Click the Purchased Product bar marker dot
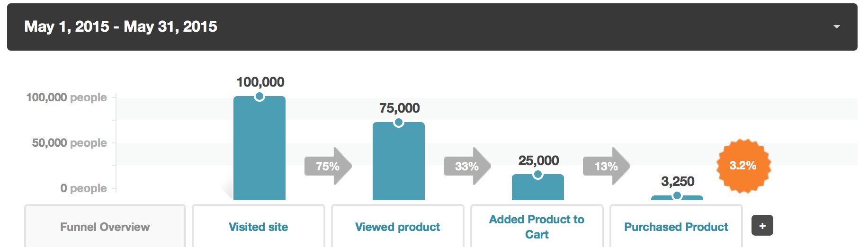This screenshot has height=247, width=868. (x=677, y=195)
